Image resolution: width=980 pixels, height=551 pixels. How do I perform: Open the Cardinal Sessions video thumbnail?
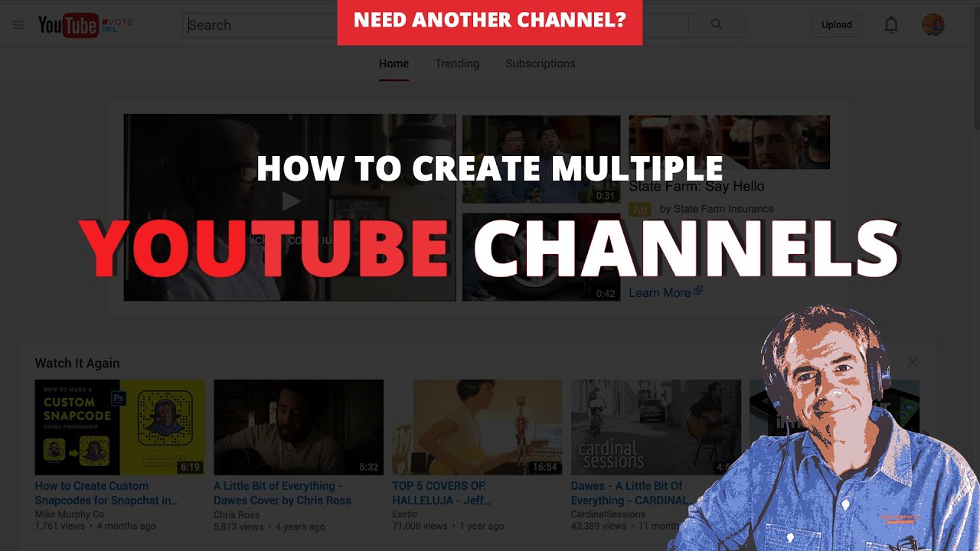point(656,427)
